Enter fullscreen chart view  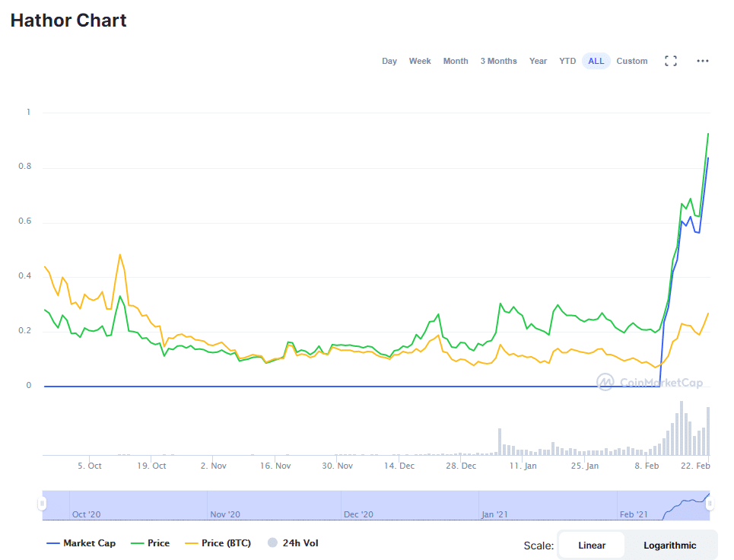pos(670,61)
